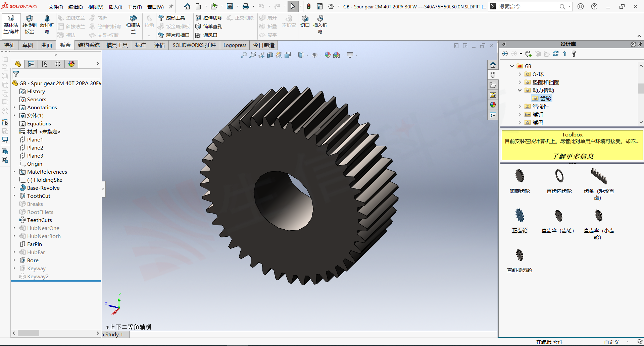Image resolution: width=644 pixels, height=346 pixels.
Task: Click the Simple Hole tool
Action: point(209,26)
